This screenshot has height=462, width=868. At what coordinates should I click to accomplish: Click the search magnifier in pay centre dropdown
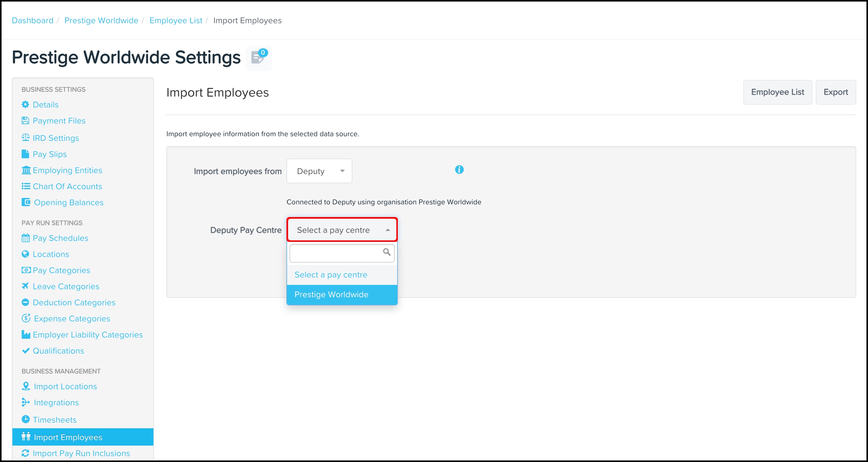(x=386, y=252)
